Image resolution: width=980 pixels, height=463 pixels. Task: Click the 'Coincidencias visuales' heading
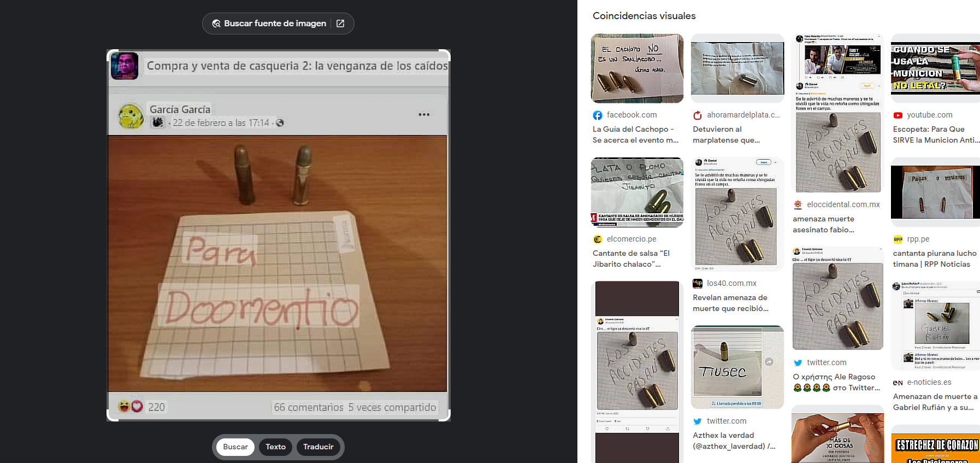[644, 16]
